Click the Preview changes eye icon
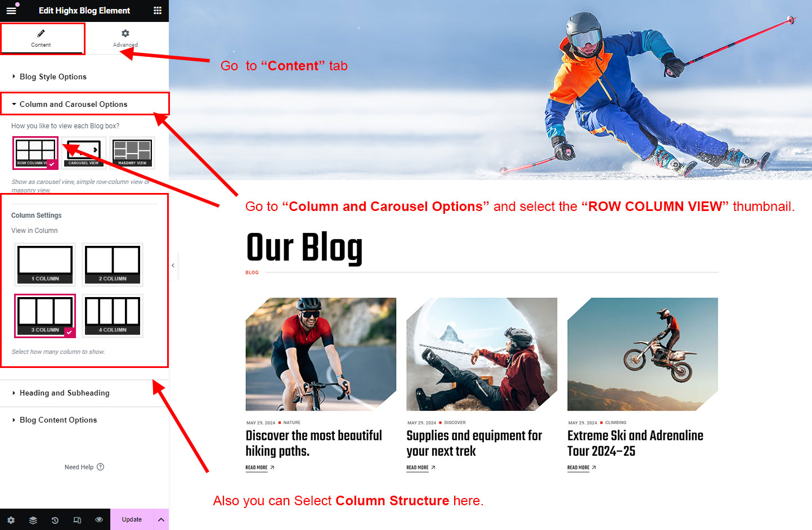Image resolution: width=812 pixels, height=530 pixels. point(99,519)
